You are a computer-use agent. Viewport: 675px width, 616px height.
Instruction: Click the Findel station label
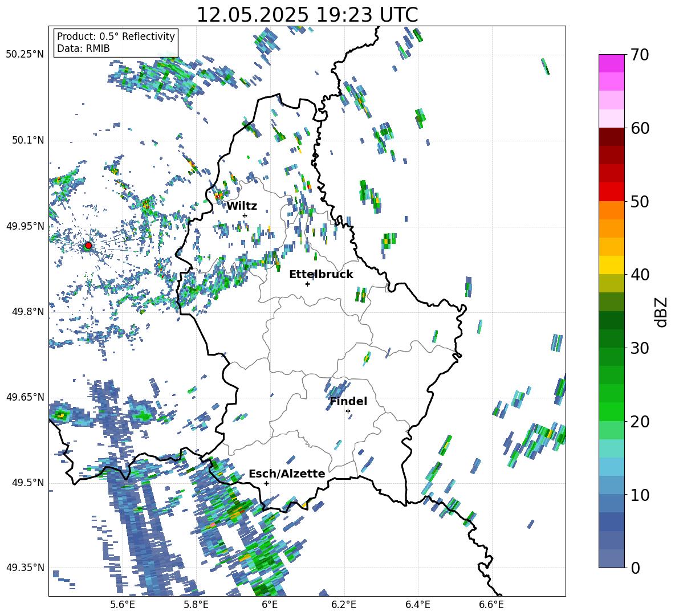348,401
